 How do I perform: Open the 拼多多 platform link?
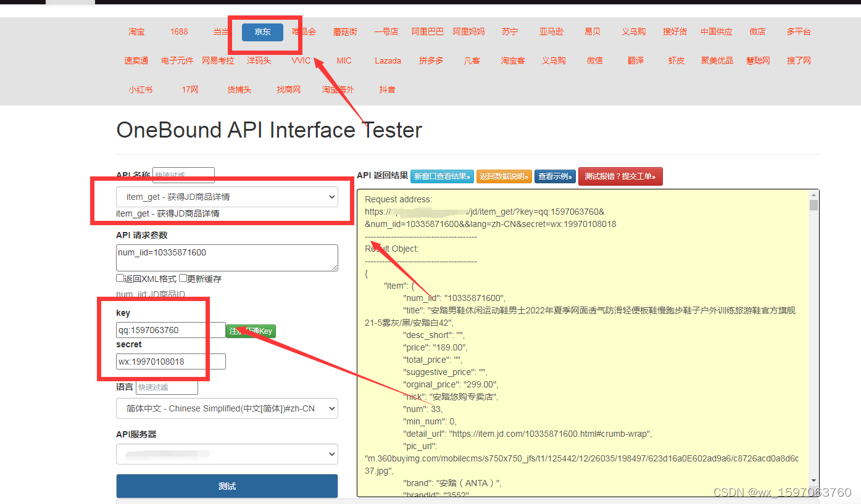431,60
